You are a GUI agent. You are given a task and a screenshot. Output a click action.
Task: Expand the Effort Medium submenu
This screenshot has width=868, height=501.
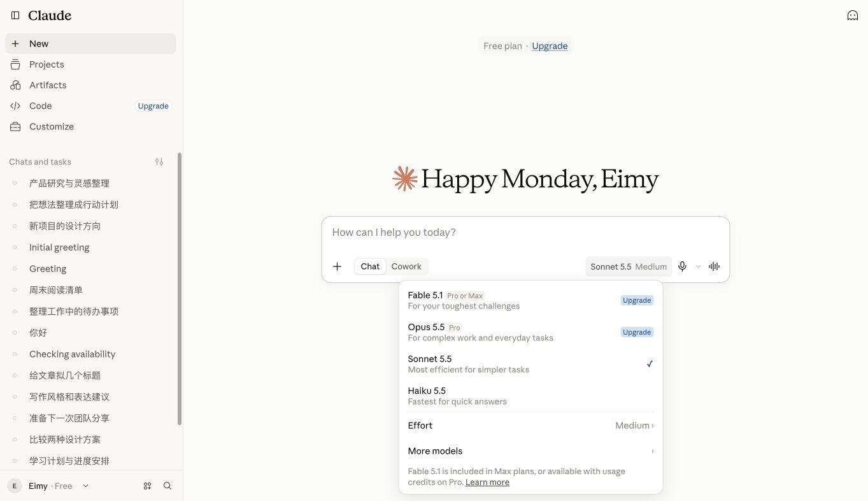pyautogui.click(x=530, y=425)
